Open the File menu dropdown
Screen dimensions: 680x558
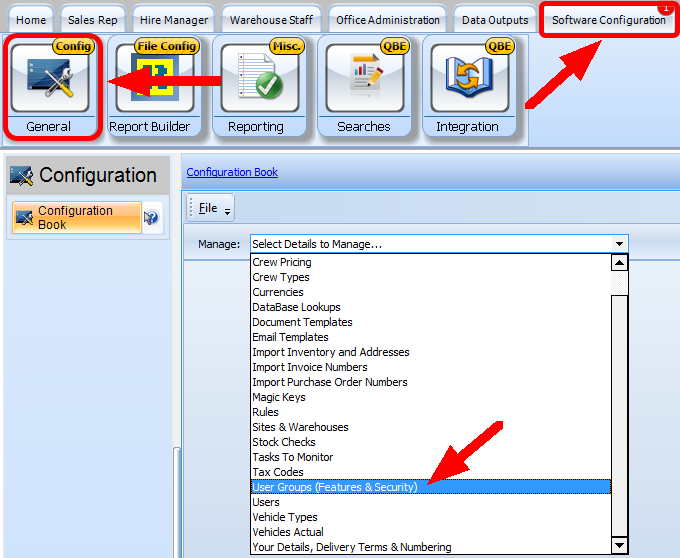click(x=211, y=208)
